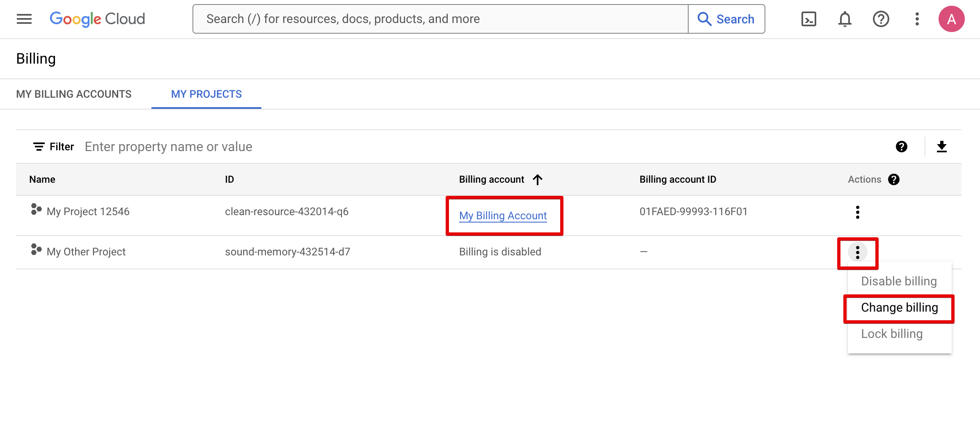Viewport: 980px width, 427px height.
Task: Switch to MY BILLING ACCOUNTS tab
Action: click(x=74, y=94)
